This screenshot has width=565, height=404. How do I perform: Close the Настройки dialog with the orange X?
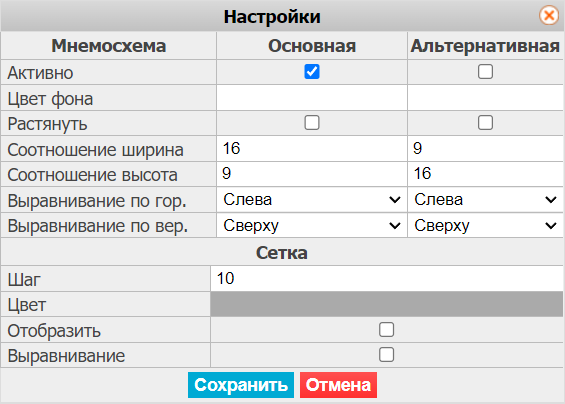[x=549, y=15]
